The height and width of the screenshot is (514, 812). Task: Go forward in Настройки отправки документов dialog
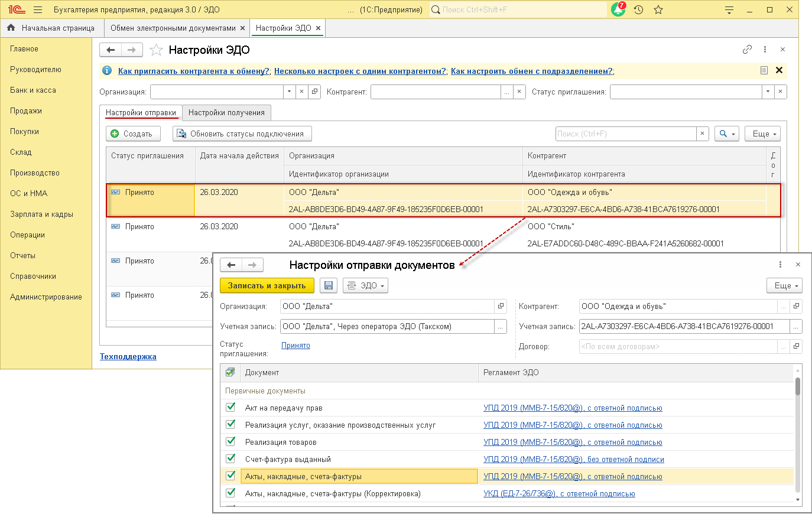point(252,265)
